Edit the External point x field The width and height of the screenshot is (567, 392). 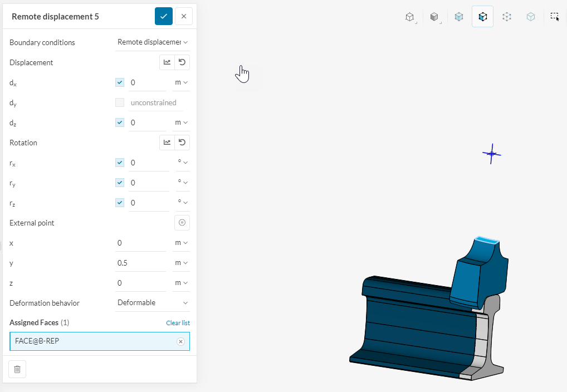(x=141, y=243)
